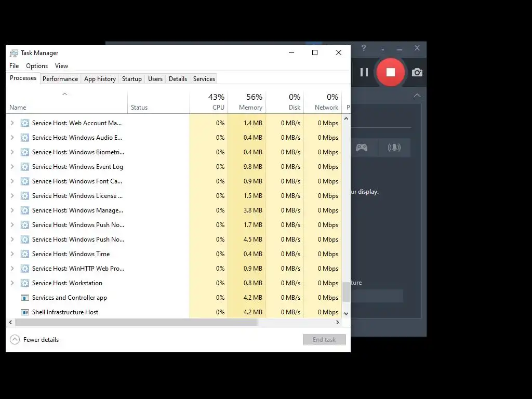Click the horizontal scrollbar thumb
Screen dimensions: 532x399
tap(137, 322)
